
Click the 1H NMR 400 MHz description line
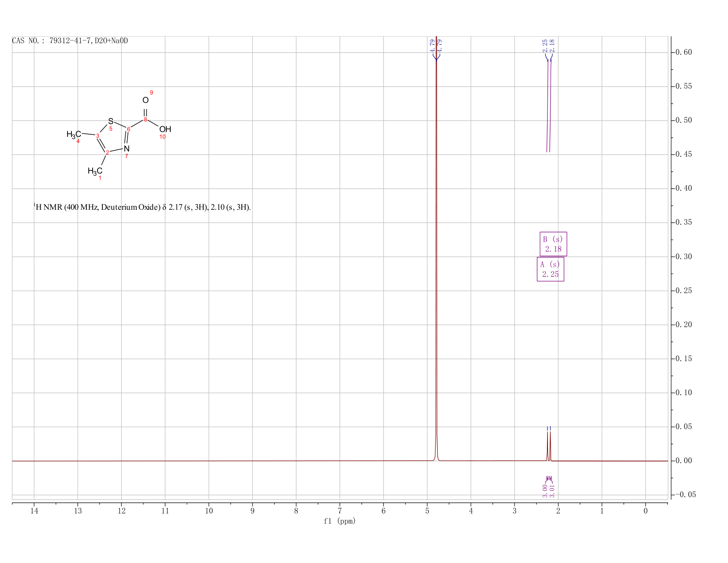(142, 207)
